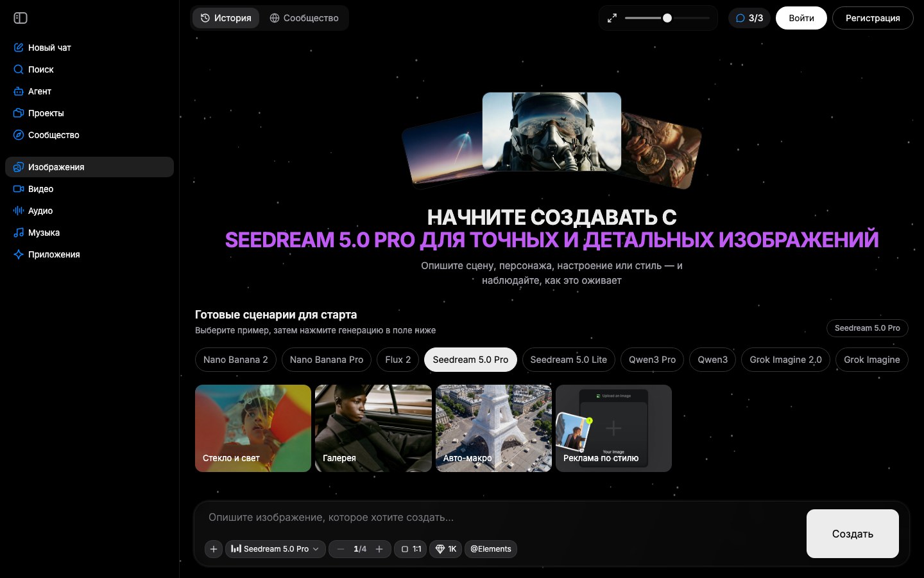The height and width of the screenshot is (578, 924).
Task: Open Агент in sidebar
Action: coord(89,91)
